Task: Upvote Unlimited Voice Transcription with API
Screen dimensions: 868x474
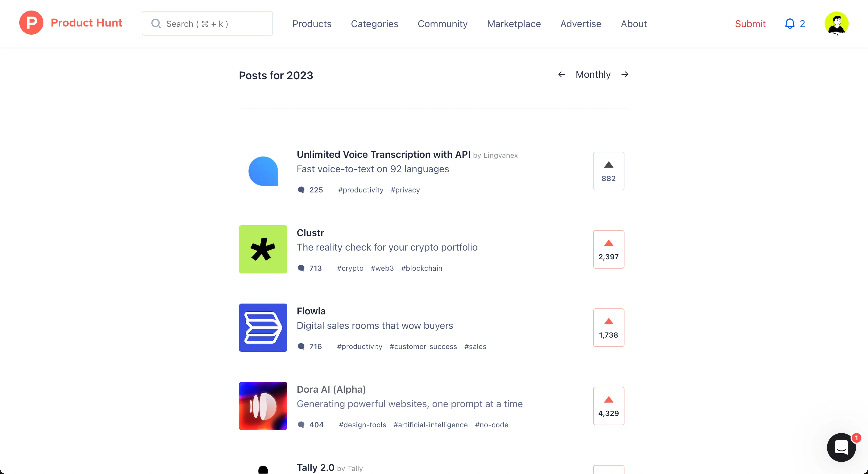Action: click(x=609, y=171)
